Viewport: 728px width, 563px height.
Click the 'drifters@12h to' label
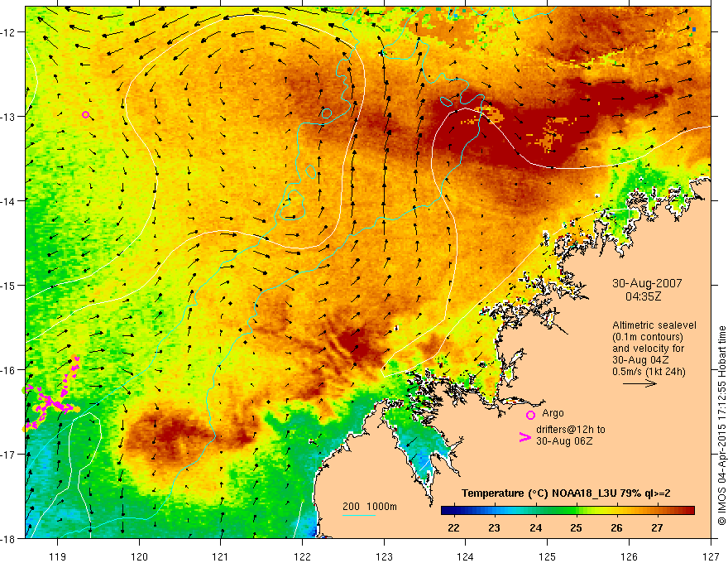571,430
